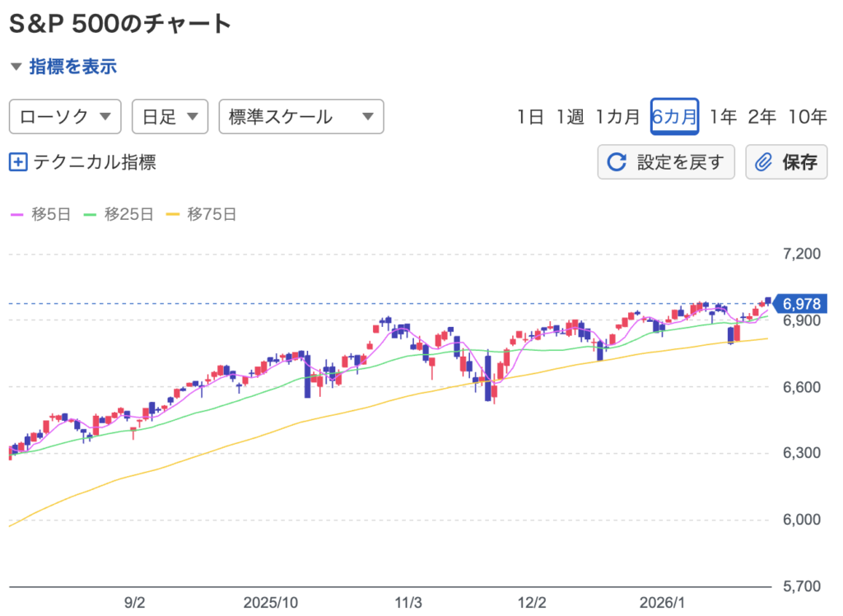Click the green 移25日 legend marker

pyautogui.click(x=90, y=215)
